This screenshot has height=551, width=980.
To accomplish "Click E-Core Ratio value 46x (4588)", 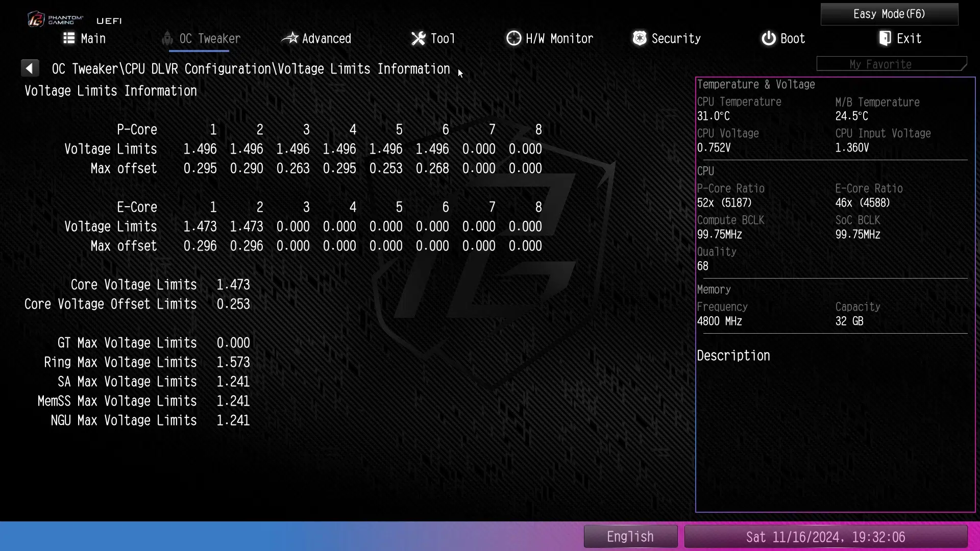I will (863, 203).
